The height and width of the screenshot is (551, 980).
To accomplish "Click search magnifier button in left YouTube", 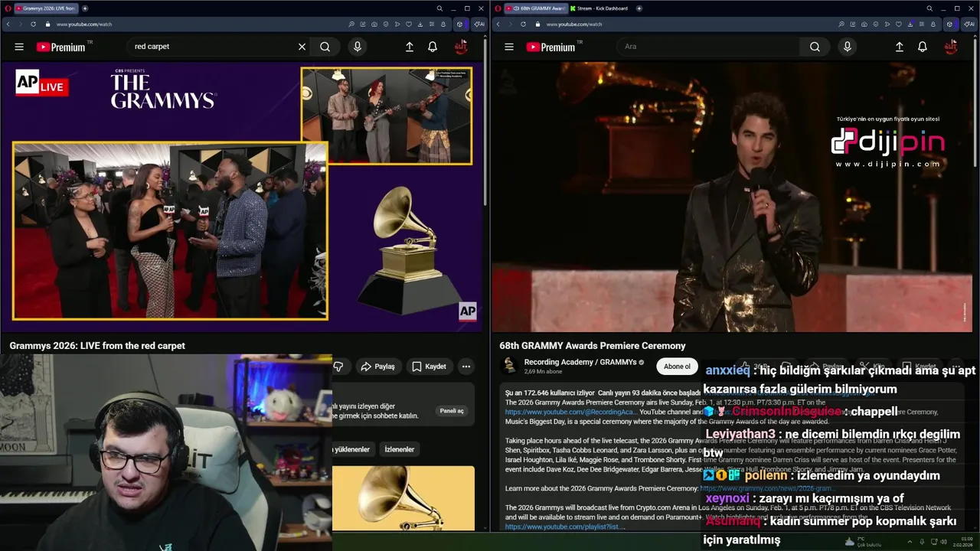I will coord(325,47).
